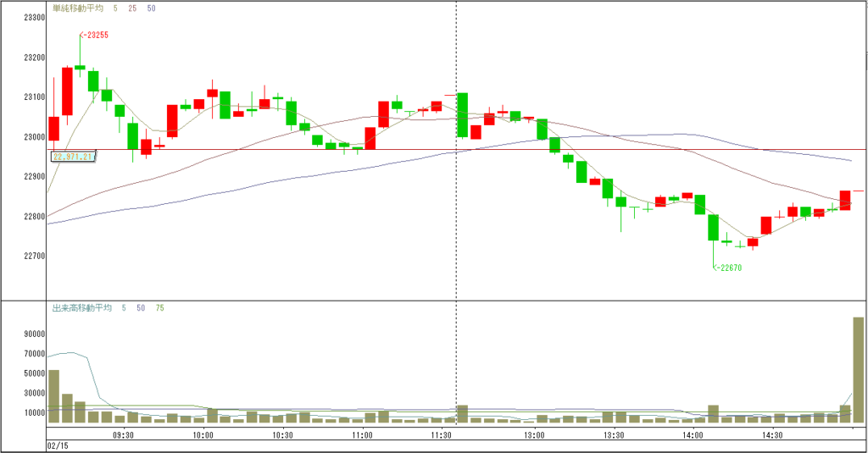
Task: Click the 02/15 date label
Action: pyautogui.click(x=58, y=446)
